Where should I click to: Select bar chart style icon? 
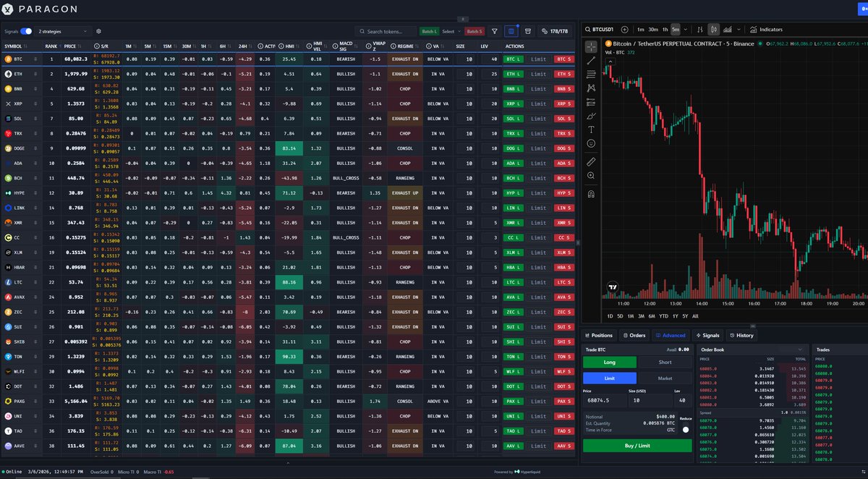tap(699, 30)
